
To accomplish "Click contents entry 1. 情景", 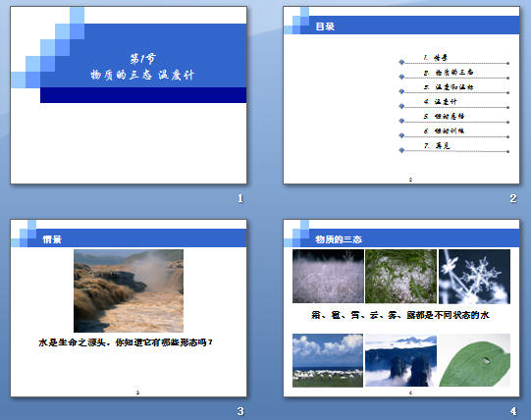I will pos(436,58).
